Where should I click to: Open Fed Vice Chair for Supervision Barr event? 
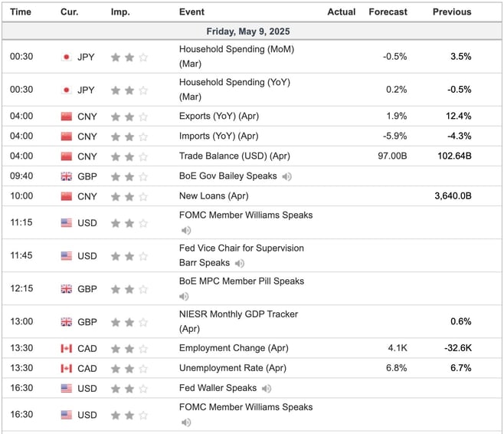(241, 255)
